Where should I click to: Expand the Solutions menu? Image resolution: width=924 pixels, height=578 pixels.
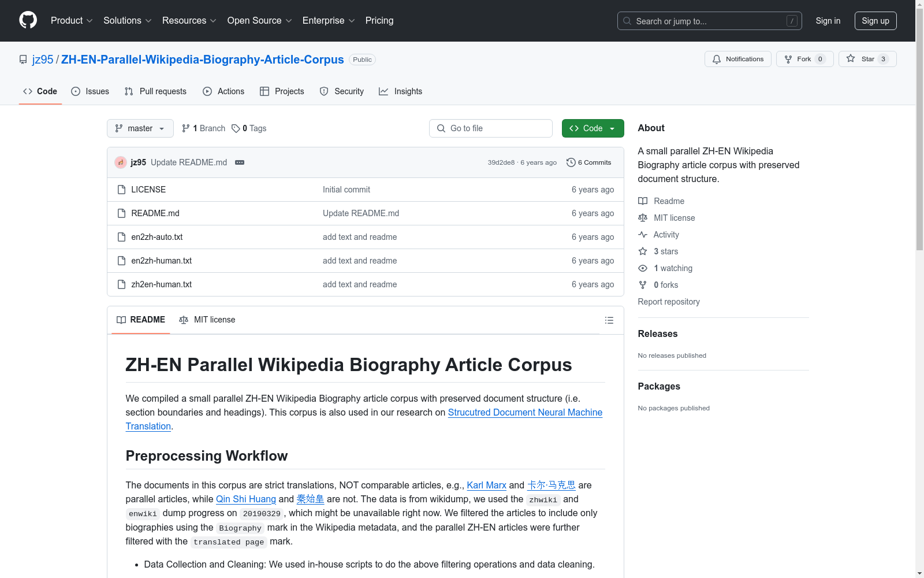[x=128, y=21]
